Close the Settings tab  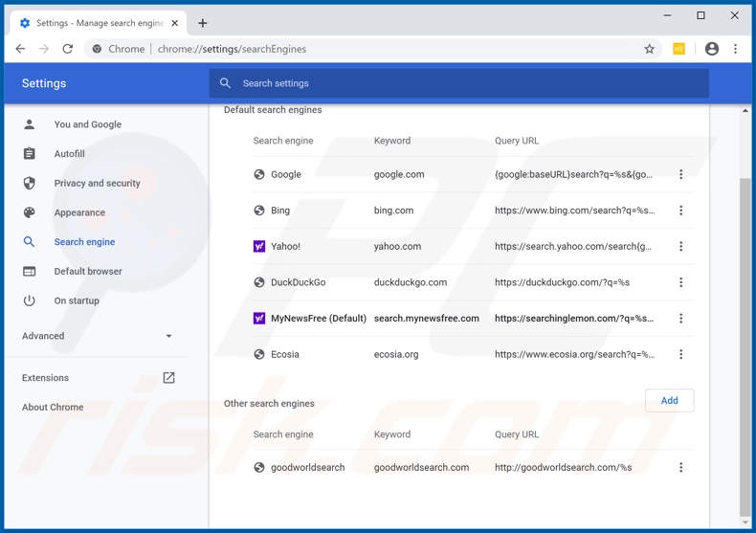click(x=175, y=23)
